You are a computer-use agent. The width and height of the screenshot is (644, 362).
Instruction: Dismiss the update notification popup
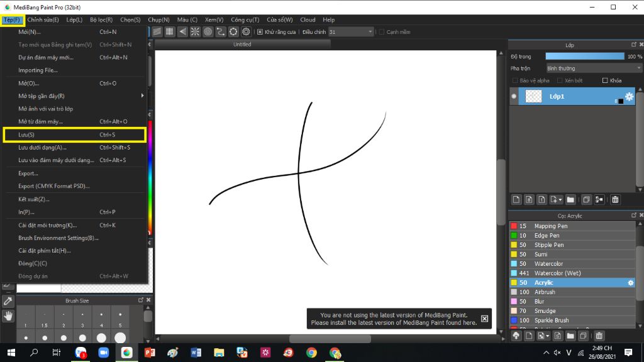click(485, 319)
